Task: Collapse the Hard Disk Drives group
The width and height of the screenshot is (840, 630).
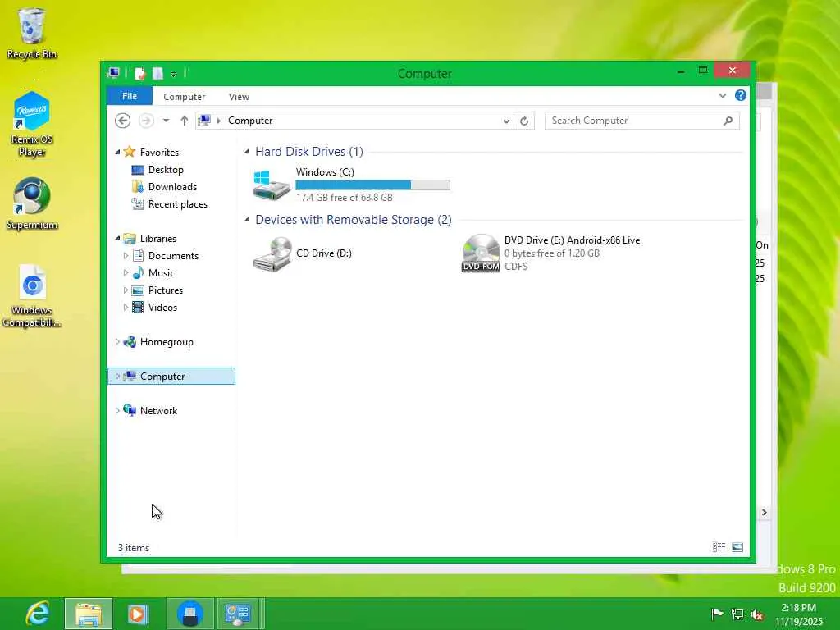Action: (x=247, y=152)
